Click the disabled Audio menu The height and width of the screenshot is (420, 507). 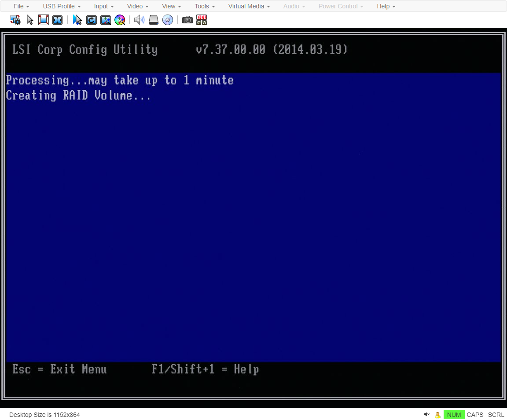pyautogui.click(x=294, y=6)
